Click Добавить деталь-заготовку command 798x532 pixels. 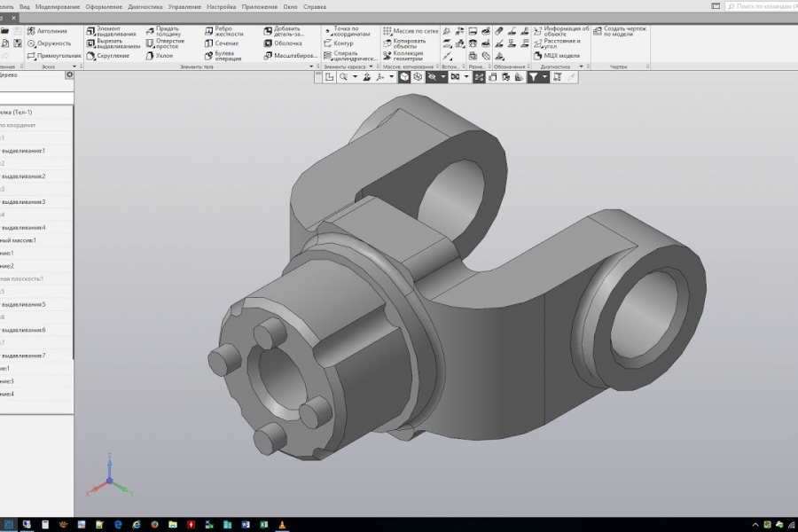(284, 32)
